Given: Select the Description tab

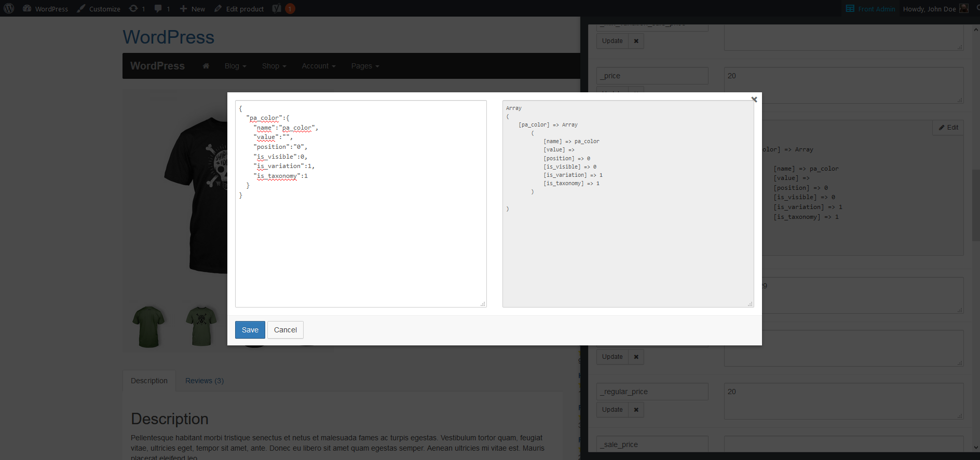Looking at the screenshot, I should (149, 381).
